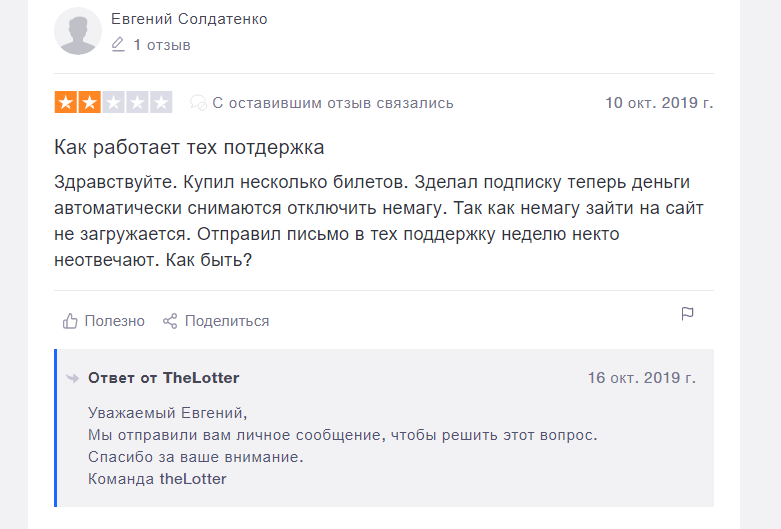Viewport: 781px width, 529px height.
Task: Click the pencil review count icon
Action: pyautogui.click(x=118, y=44)
